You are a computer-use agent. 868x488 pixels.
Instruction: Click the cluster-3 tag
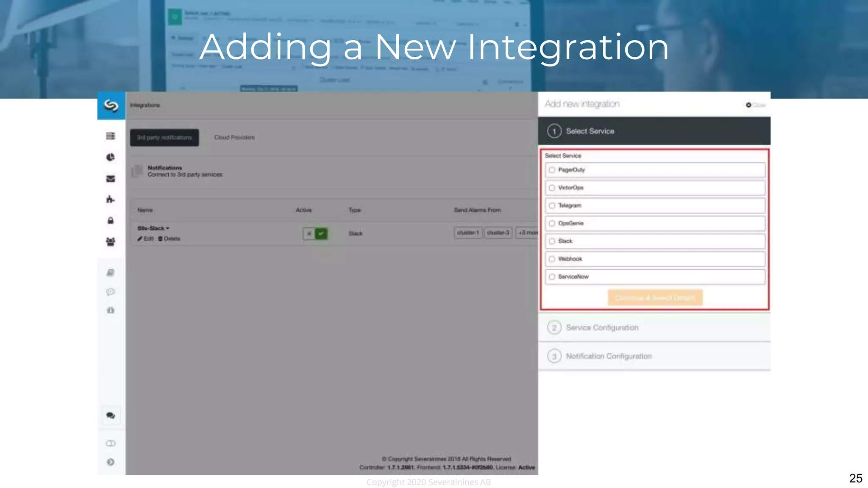498,233
